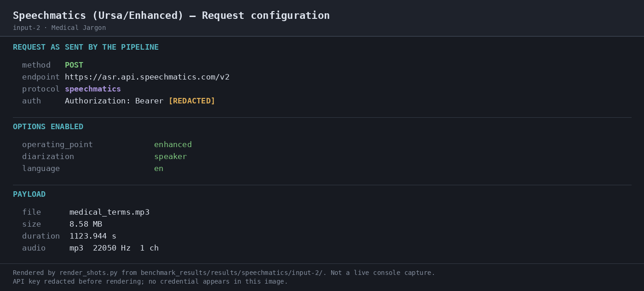Select the Authorization: Bearer text

(114, 101)
